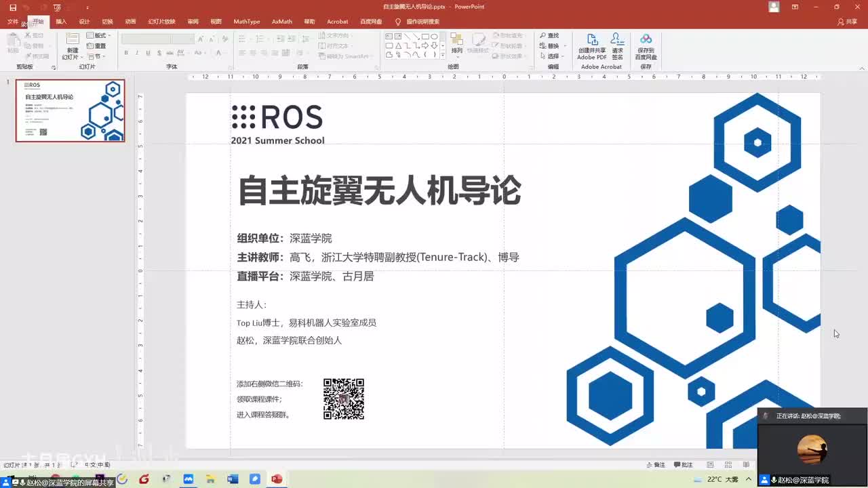Screen dimensions: 868x488
Task: Click Save to Baidu Netdisk icon
Action: 646,46
